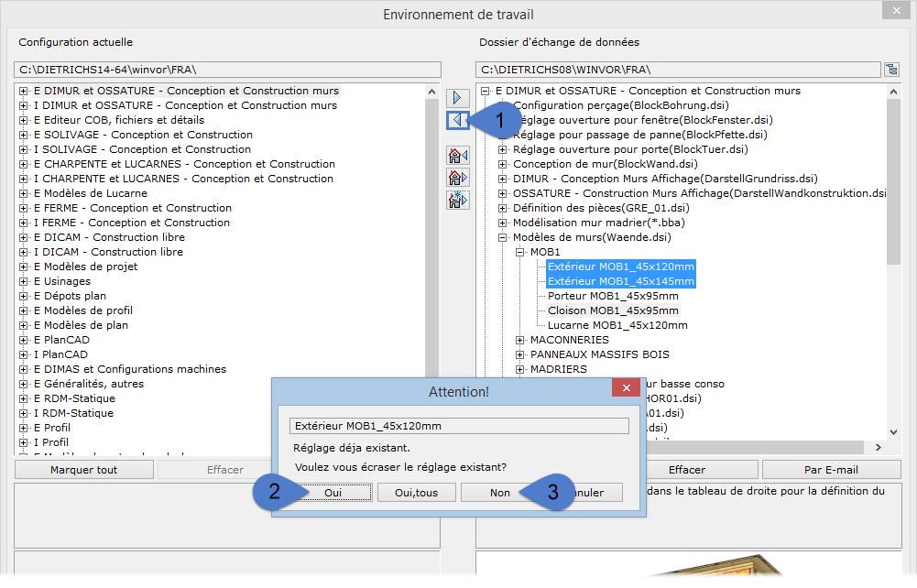Click the current configuration path field
The height and width of the screenshot is (588, 917).
(x=227, y=70)
